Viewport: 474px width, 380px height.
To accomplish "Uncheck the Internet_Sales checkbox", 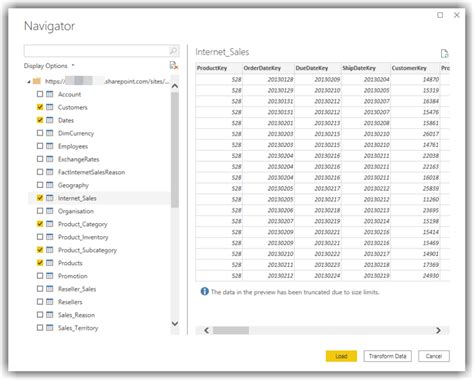I will (x=40, y=198).
